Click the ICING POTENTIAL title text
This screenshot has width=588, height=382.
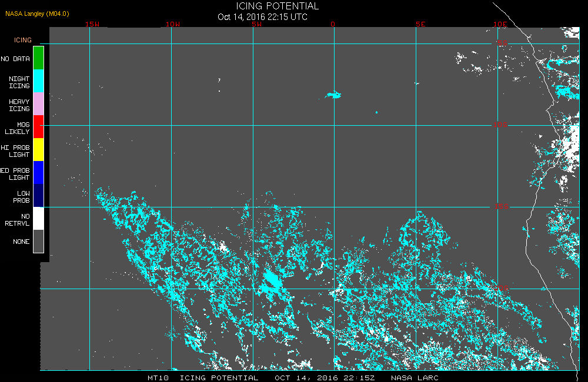[x=277, y=6]
